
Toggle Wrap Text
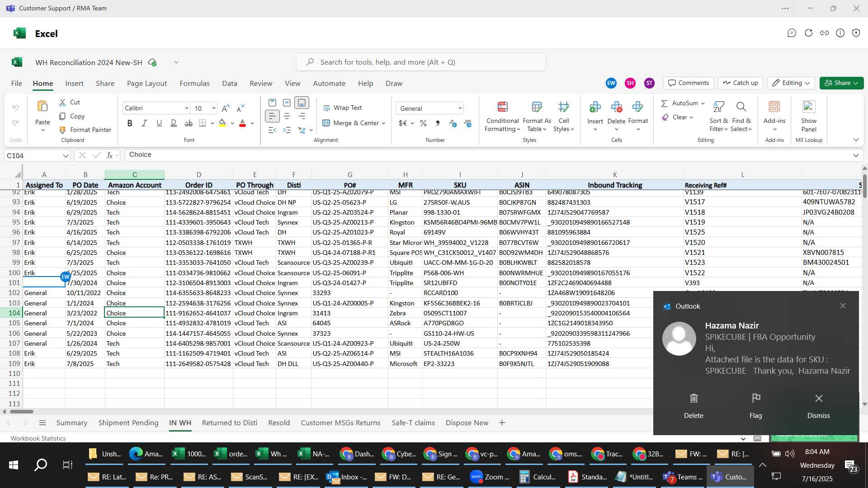[342, 108]
